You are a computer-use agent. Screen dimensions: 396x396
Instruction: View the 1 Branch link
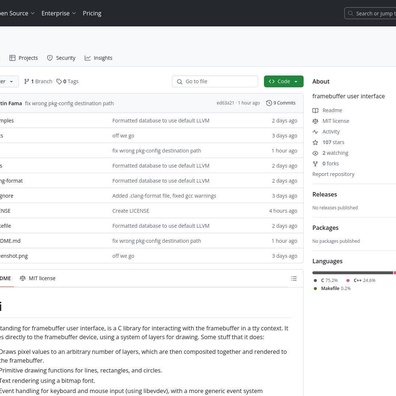coord(38,81)
